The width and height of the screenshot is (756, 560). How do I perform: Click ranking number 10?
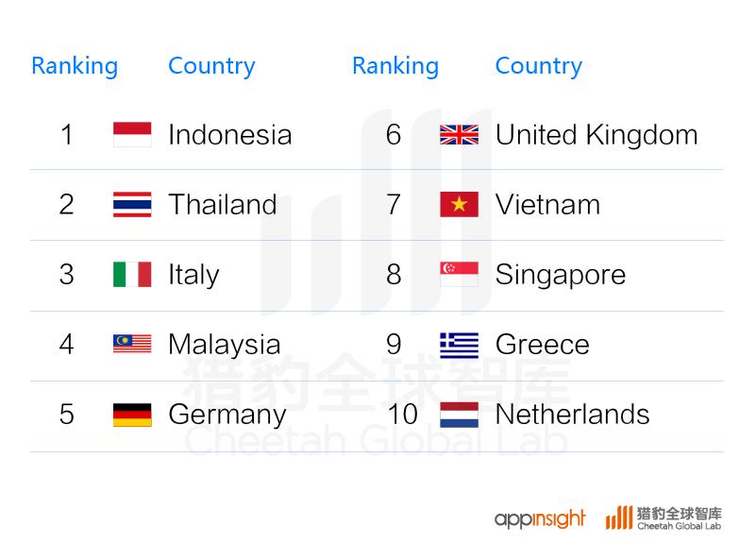coord(403,415)
